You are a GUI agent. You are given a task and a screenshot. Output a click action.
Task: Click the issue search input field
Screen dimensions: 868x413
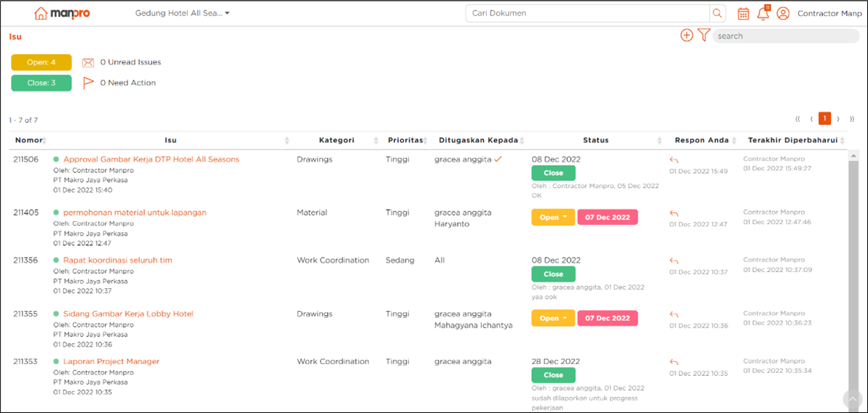click(785, 36)
